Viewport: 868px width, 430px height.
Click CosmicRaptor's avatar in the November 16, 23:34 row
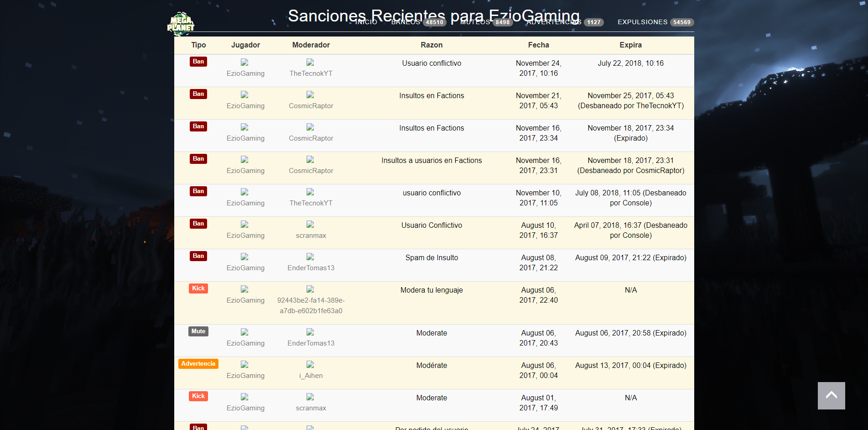click(310, 127)
